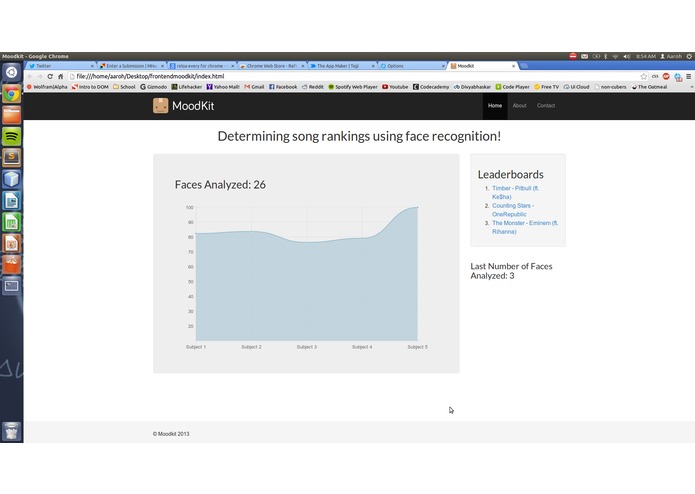
Task: Click the battery indicator in top panel
Action: [x=596, y=56]
